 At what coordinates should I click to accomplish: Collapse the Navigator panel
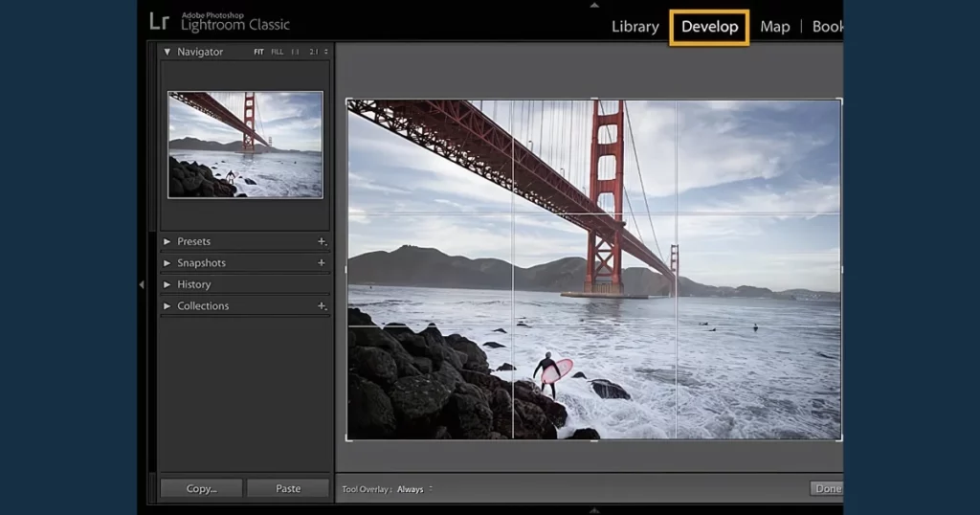[x=167, y=52]
